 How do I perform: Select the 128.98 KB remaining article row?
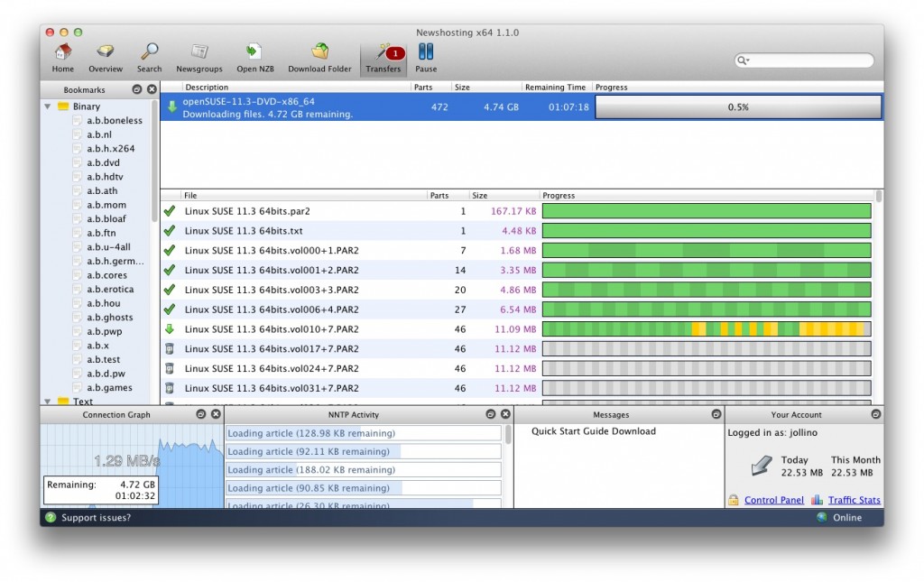[364, 433]
